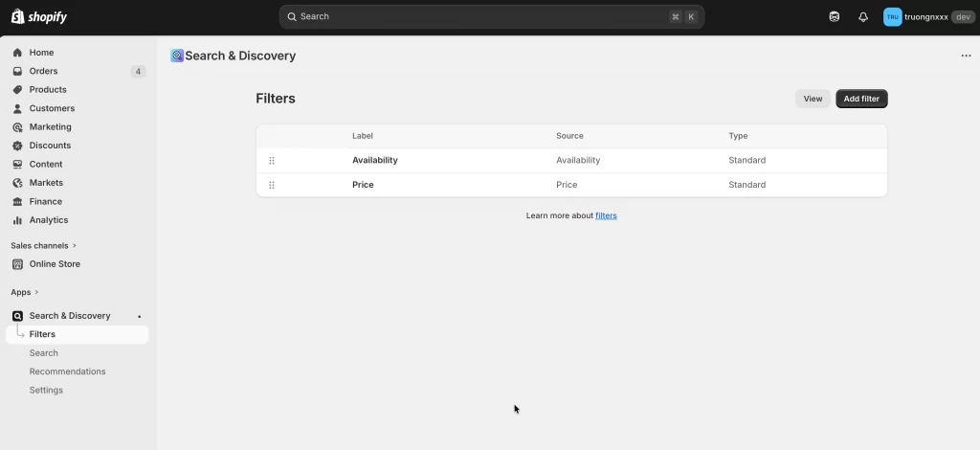Click the Discounts badge icon
The image size is (980, 450).
[x=17, y=146]
